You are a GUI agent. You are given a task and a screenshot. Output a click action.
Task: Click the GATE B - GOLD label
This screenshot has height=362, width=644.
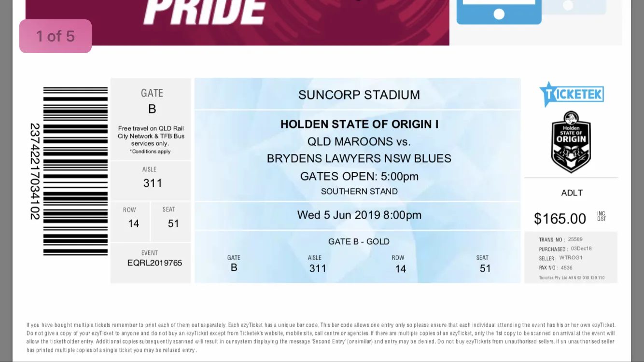click(359, 241)
